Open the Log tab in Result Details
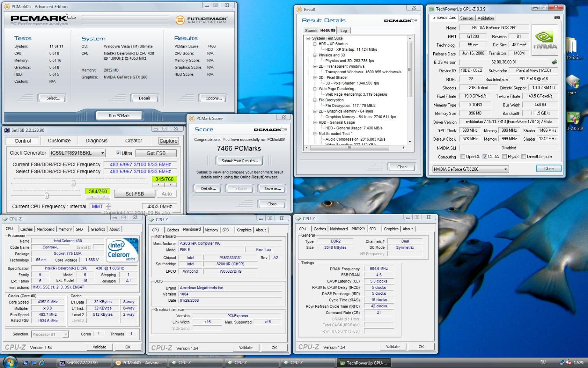The image size is (588, 368). 344,31
